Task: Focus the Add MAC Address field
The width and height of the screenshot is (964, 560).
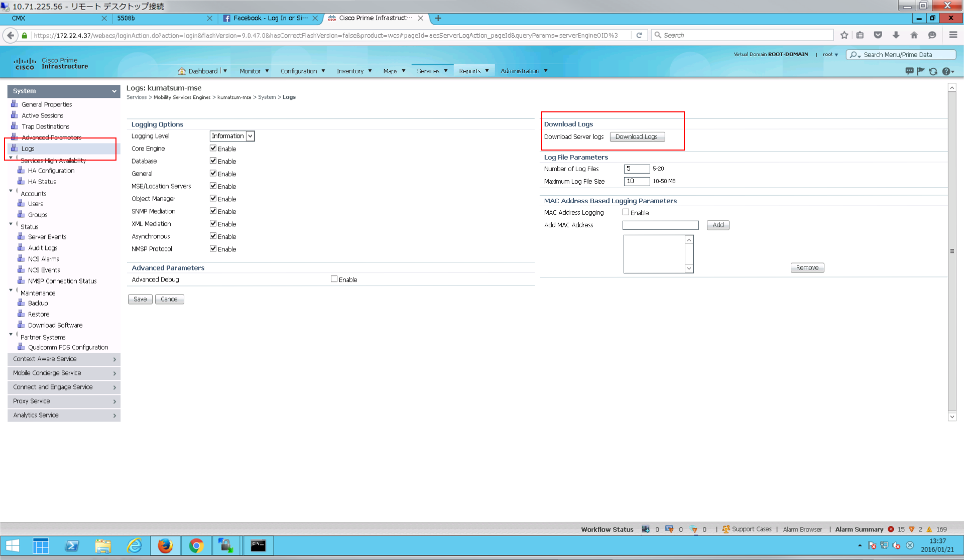Action: tap(661, 225)
